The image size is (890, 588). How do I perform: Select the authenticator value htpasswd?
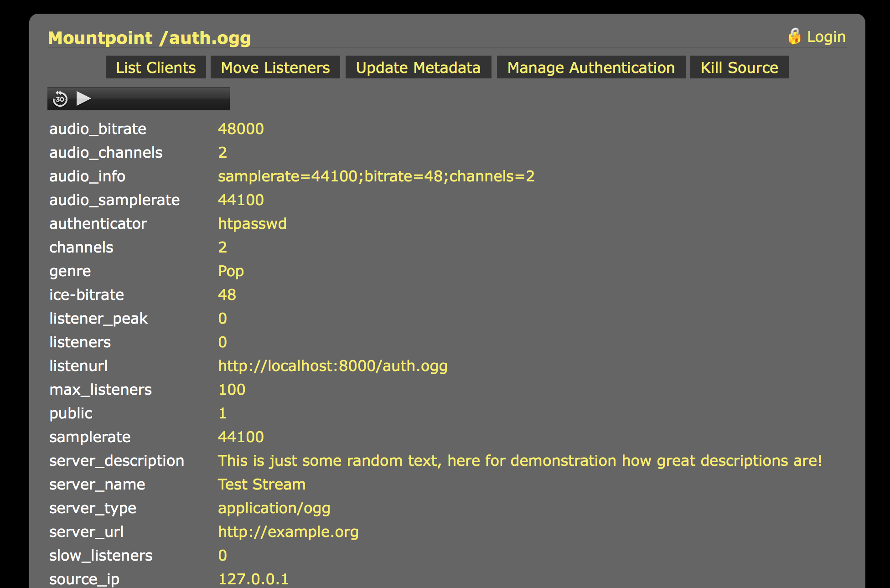pos(252,223)
